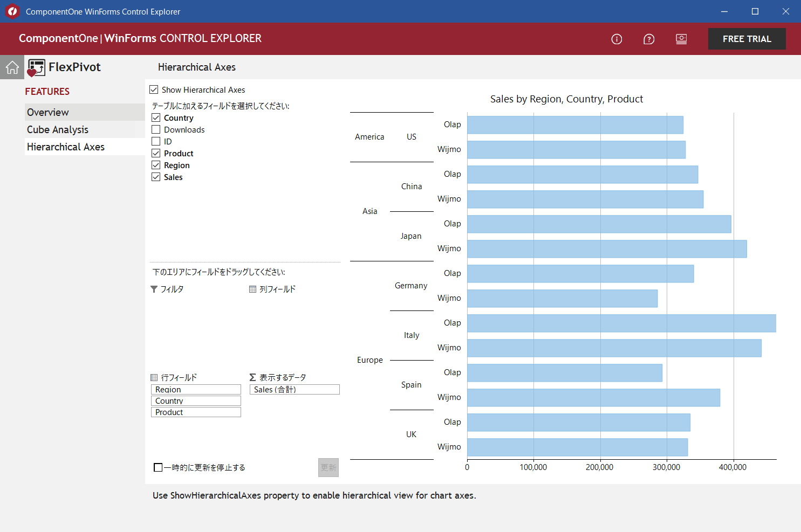The image size is (801, 532).
Task: Click the ComponentOne app logo in title bar
Action: (12, 11)
